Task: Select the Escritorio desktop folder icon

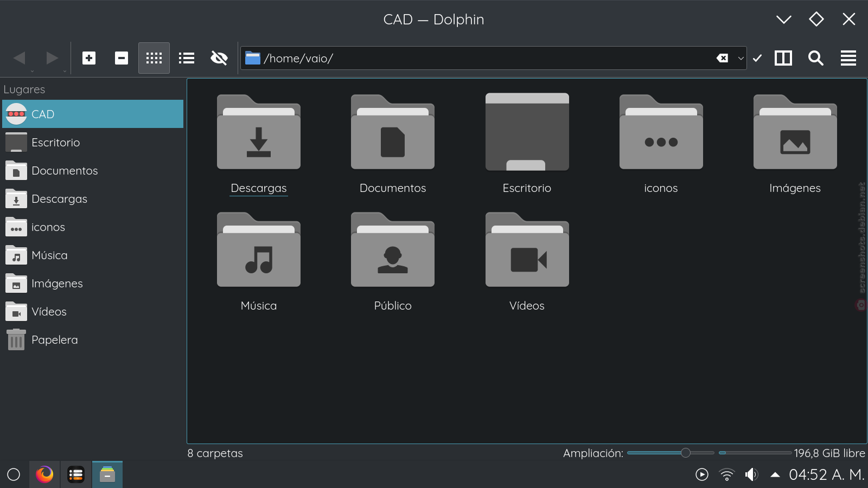Action: click(527, 132)
